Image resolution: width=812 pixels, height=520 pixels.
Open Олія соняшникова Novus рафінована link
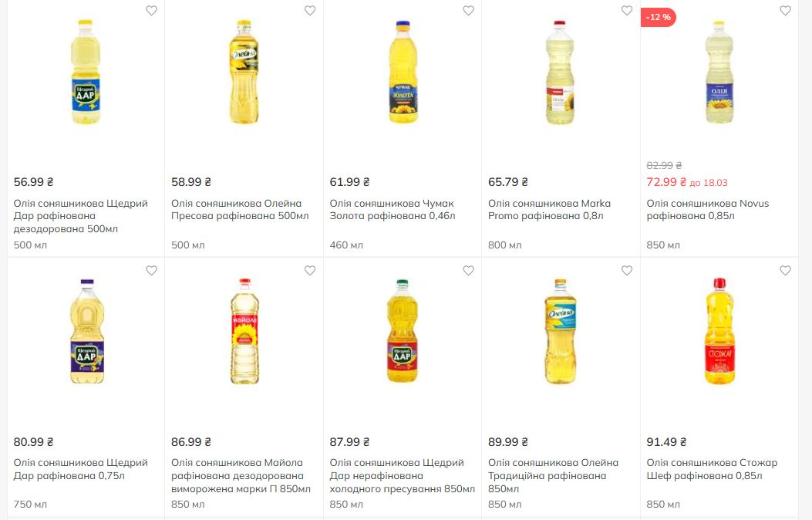click(707, 210)
